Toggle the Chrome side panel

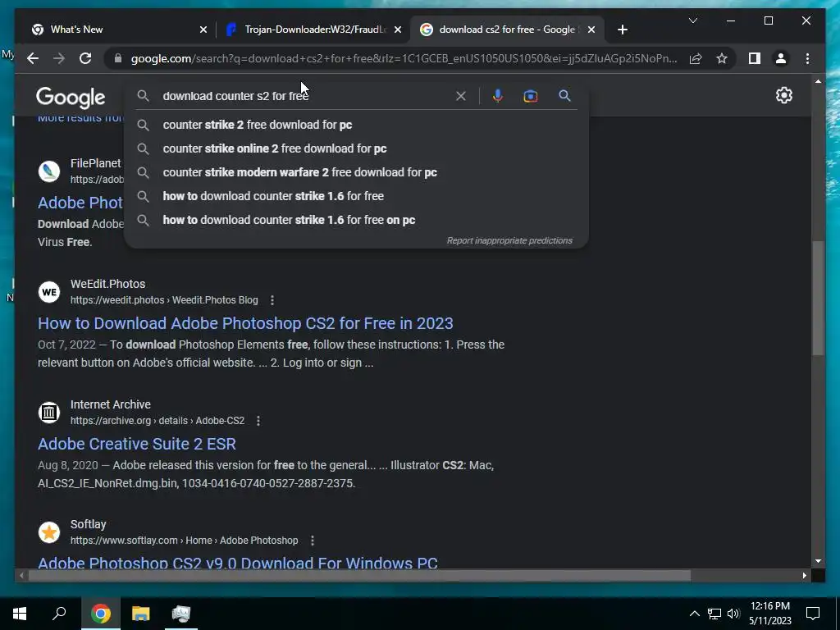[755, 58]
